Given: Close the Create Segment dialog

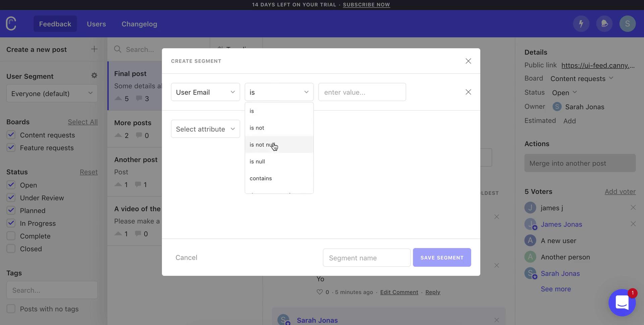Looking at the screenshot, I should [468, 61].
